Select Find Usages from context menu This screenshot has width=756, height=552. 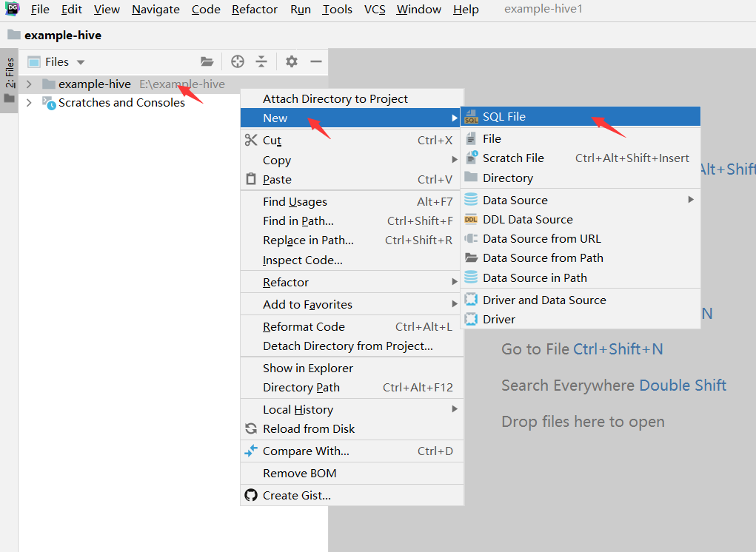(352, 201)
